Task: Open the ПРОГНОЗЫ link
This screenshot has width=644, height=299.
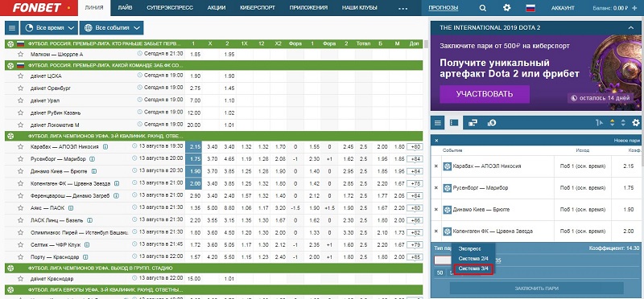Action: coord(444,8)
